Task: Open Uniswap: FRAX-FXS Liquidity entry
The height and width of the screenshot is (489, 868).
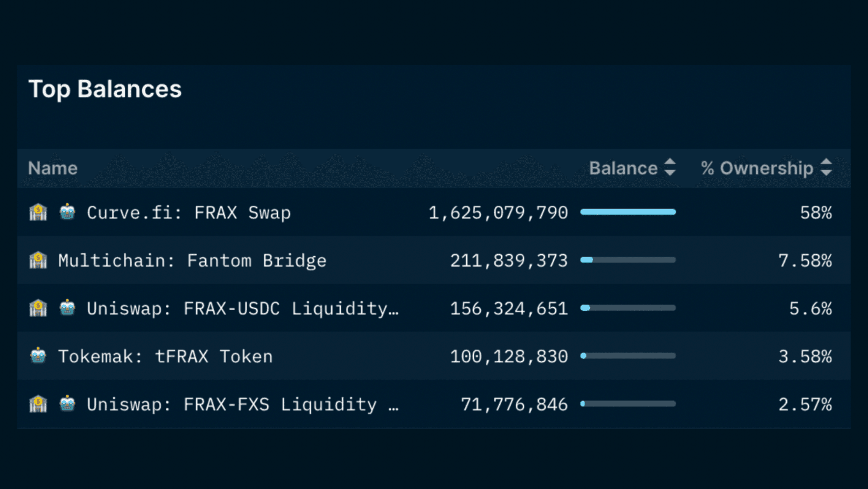Action: [x=243, y=404]
